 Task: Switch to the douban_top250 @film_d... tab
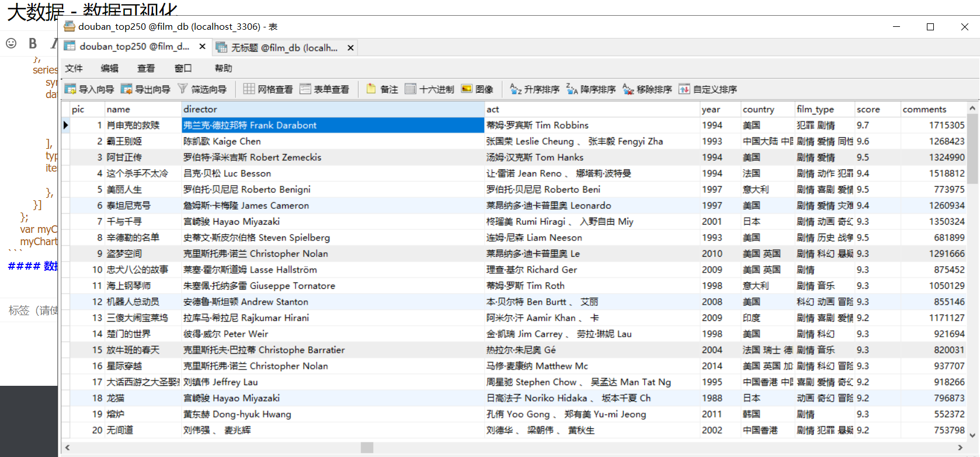pos(134,47)
